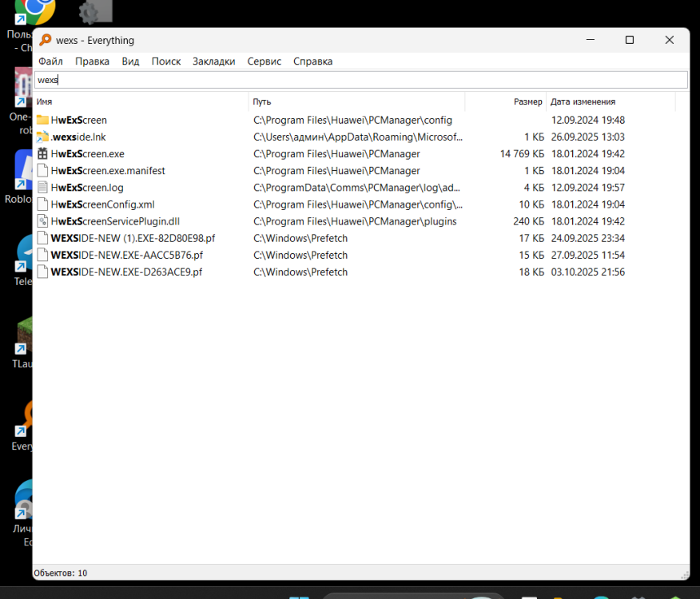Select the HwExScreenConfig.xml file icon
Viewport: 700px width, 599px height.
click(x=42, y=204)
